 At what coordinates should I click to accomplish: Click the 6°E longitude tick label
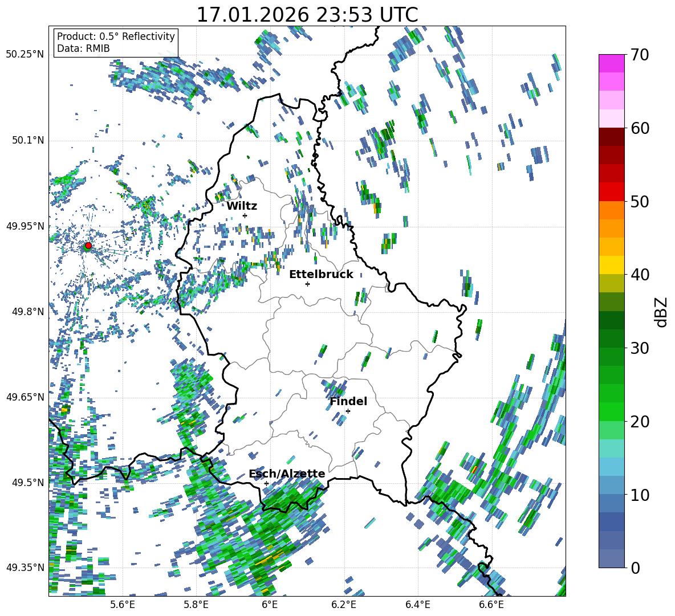(270, 605)
